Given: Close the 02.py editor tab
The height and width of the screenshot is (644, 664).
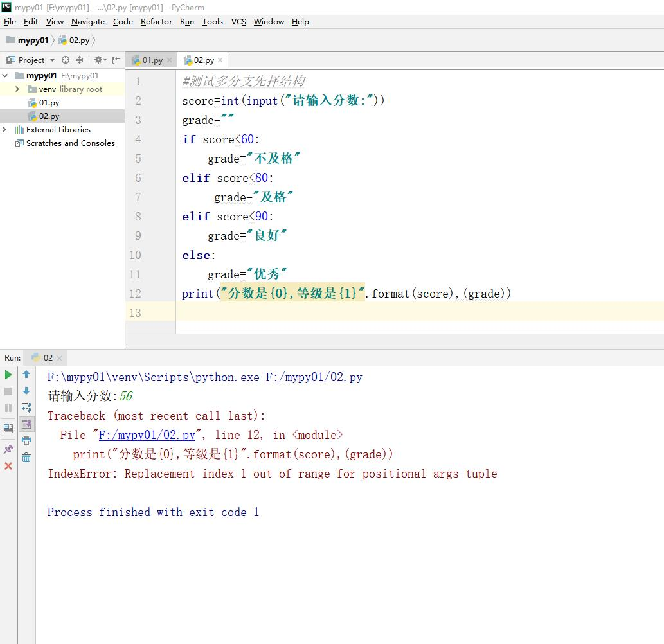Looking at the screenshot, I should pos(220,60).
